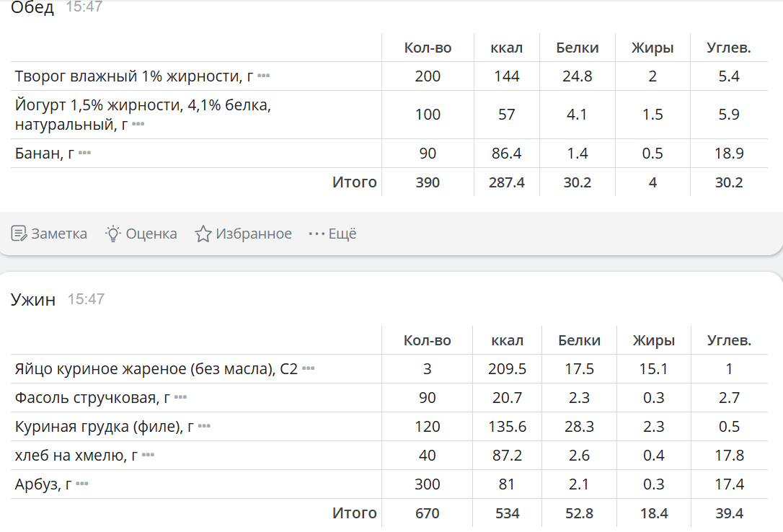
Task: Click protein 24.8 for Творог
Action: [578, 76]
